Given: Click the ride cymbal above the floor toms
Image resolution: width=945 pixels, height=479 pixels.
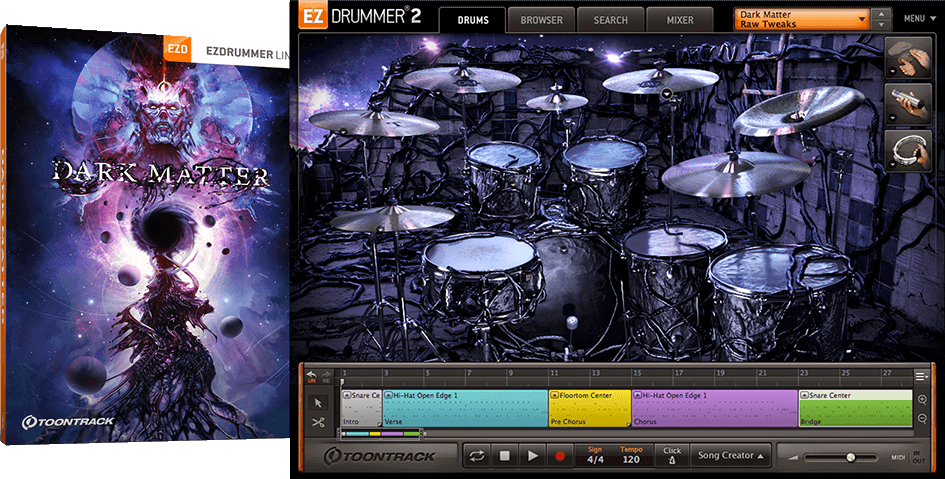Looking at the screenshot, I should (x=735, y=173).
